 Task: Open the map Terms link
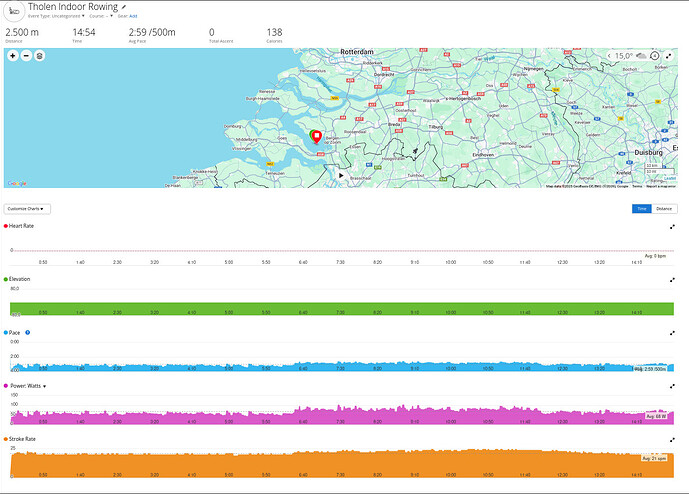click(637, 186)
